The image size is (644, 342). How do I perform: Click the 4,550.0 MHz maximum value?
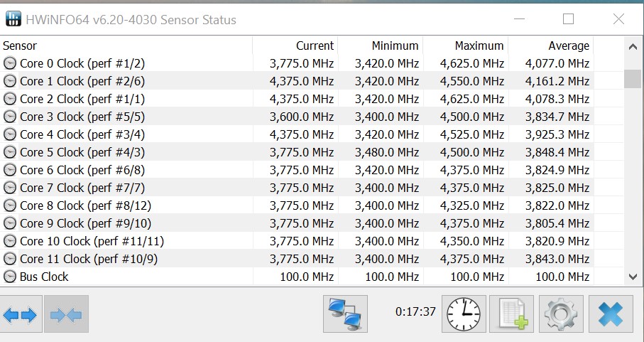[x=472, y=81]
